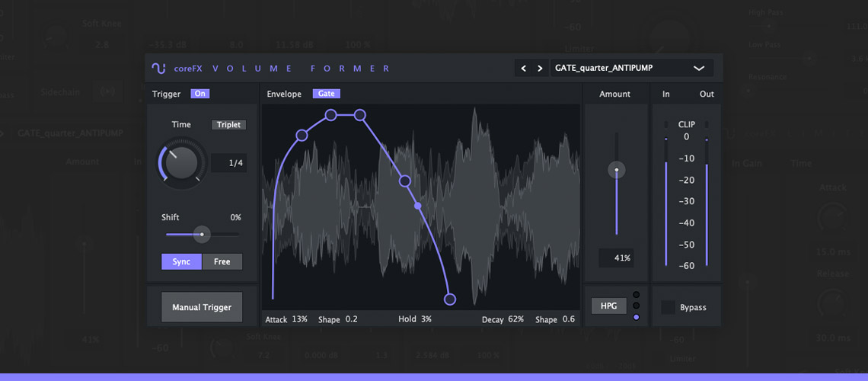This screenshot has height=381, width=868.
Task: Toggle the HPG button
Action: point(608,306)
